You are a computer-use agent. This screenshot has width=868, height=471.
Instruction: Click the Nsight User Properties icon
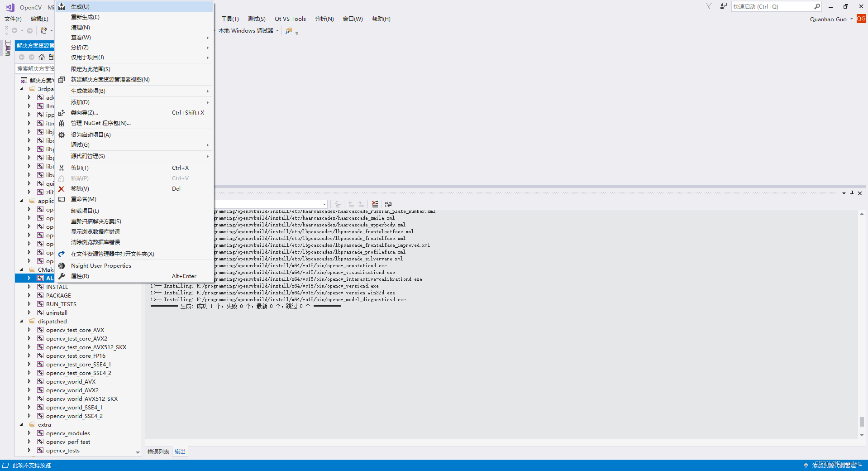coord(62,266)
